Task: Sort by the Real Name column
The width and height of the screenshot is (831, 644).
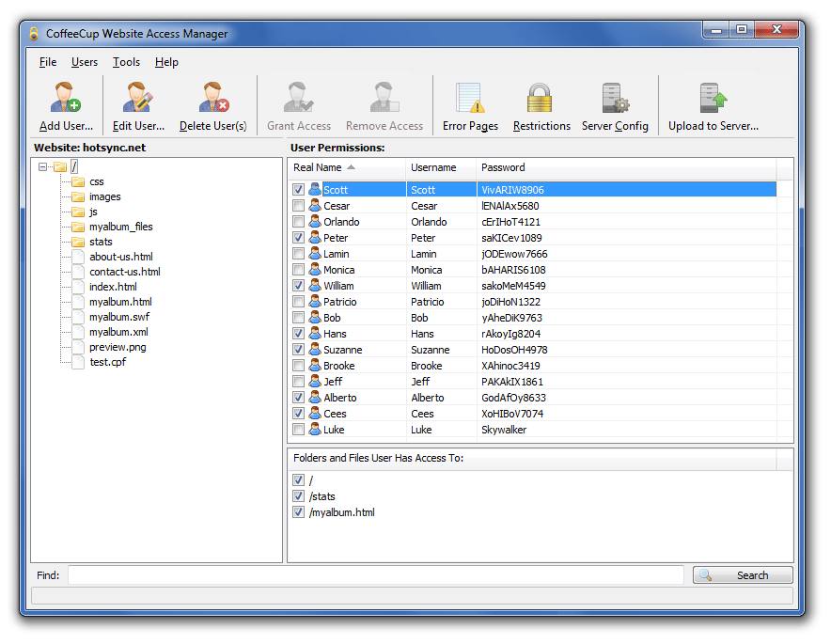Action: click(348, 167)
